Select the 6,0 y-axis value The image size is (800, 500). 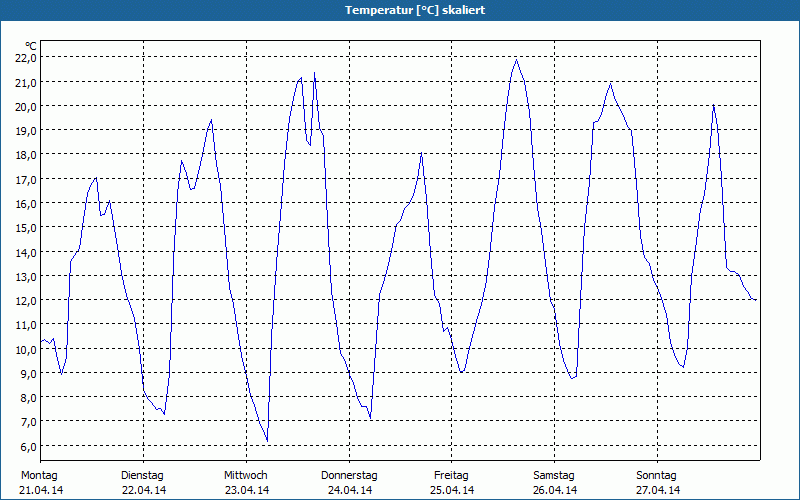[28, 446]
